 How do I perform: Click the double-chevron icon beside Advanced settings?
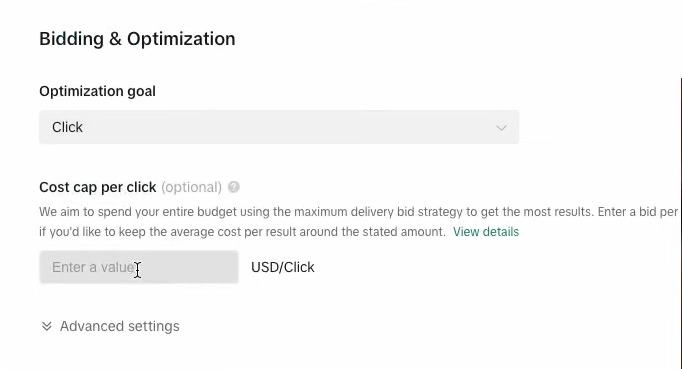coord(47,326)
